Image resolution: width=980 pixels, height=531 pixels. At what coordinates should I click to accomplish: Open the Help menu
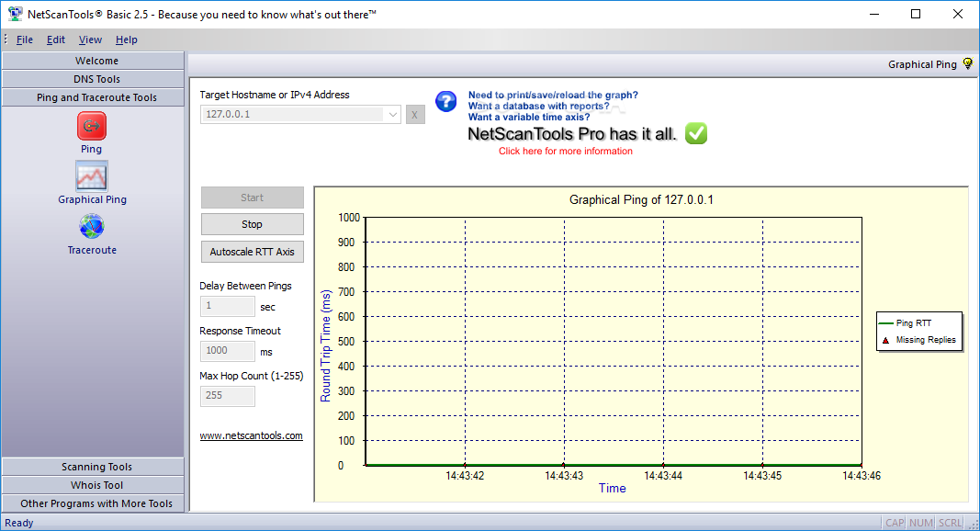tap(126, 40)
